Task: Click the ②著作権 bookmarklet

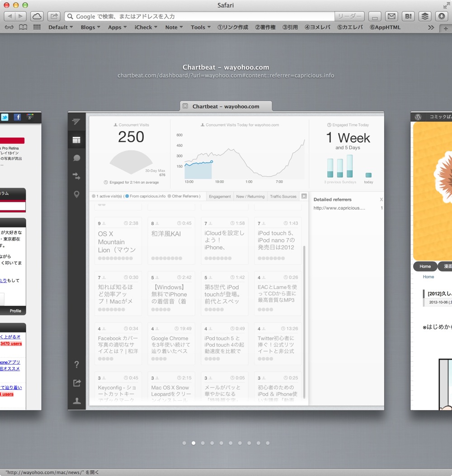Action: (265, 27)
